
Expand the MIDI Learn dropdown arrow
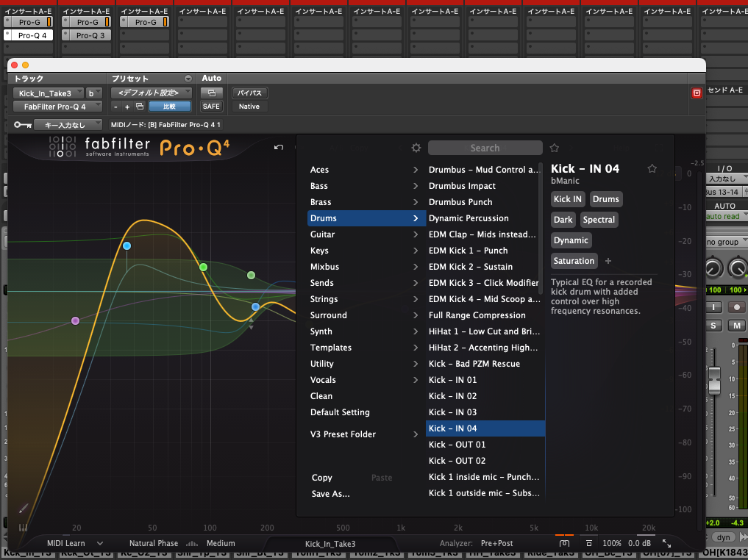100,543
